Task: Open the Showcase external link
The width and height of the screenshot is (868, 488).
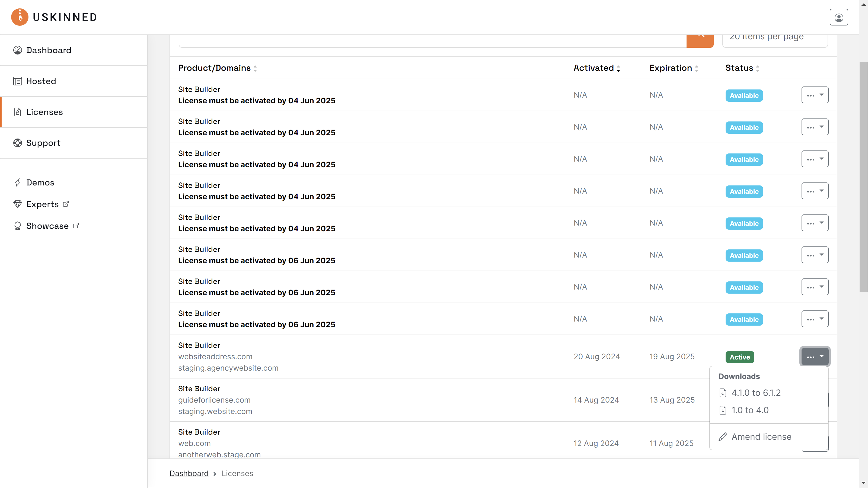Action: pos(47,226)
